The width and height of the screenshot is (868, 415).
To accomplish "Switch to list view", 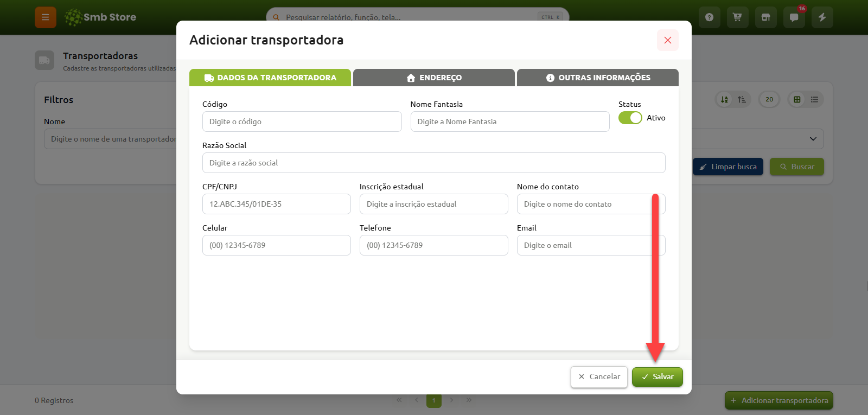I will [x=814, y=99].
